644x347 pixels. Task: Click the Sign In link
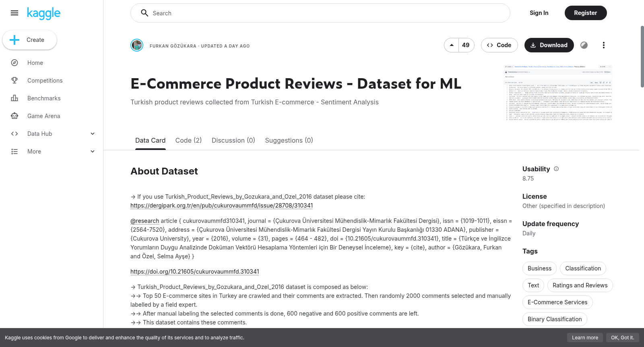pyautogui.click(x=539, y=13)
